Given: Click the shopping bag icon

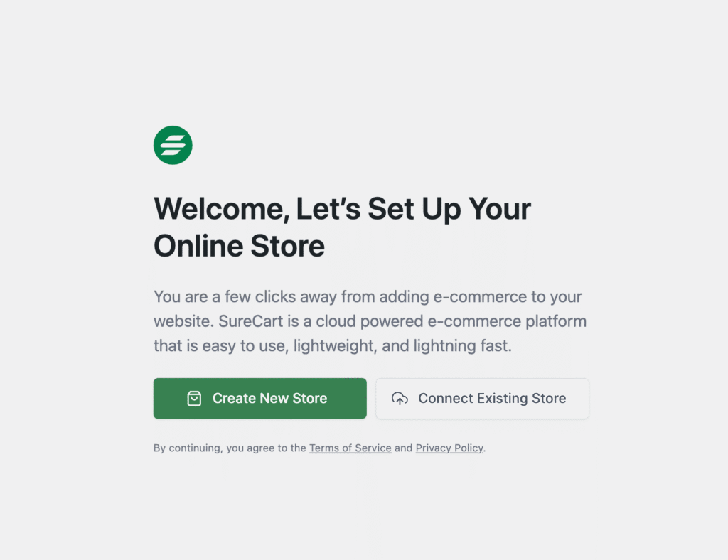Looking at the screenshot, I should [x=194, y=399].
